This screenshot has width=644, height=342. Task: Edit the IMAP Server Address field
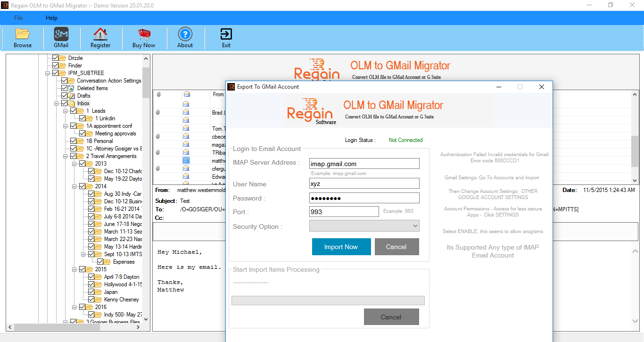364,163
